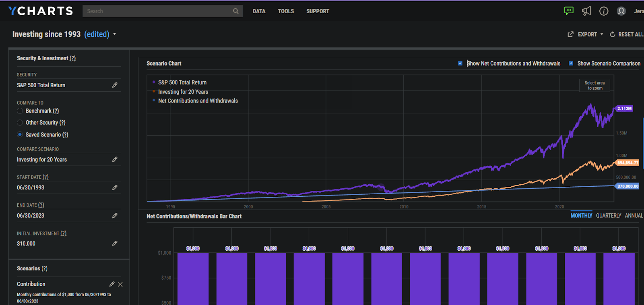The width and height of the screenshot is (644, 305).
Task: Open the scenario title dropdown arrow
Action: coord(115,34)
